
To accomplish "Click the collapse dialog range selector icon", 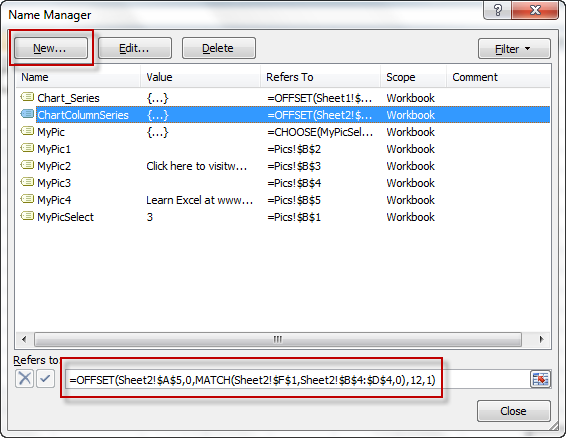I will tap(540, 379).
